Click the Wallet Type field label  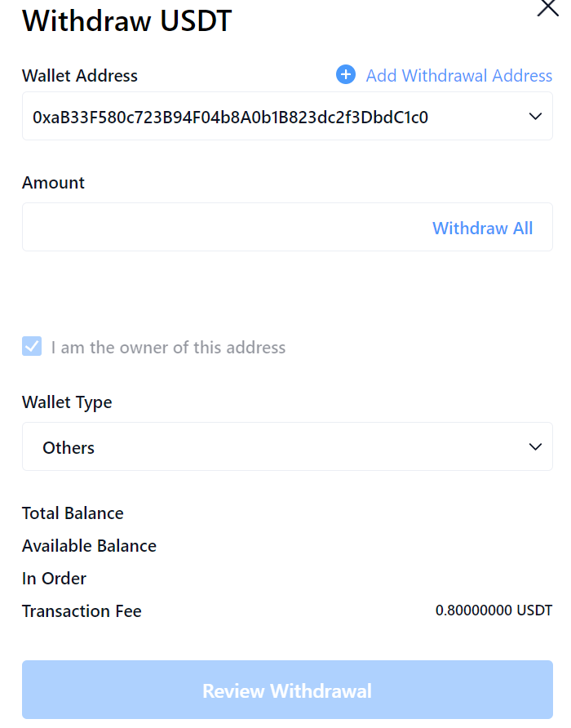67,402
